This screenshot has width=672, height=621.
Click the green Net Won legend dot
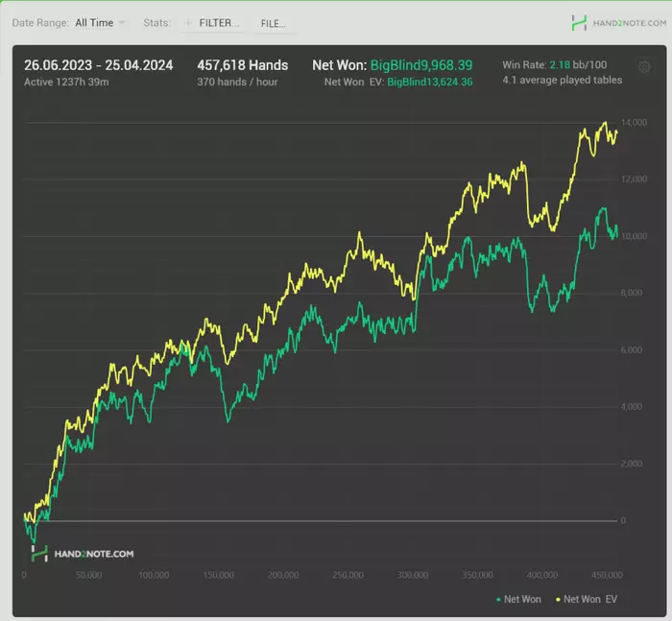tap(497, 599)
